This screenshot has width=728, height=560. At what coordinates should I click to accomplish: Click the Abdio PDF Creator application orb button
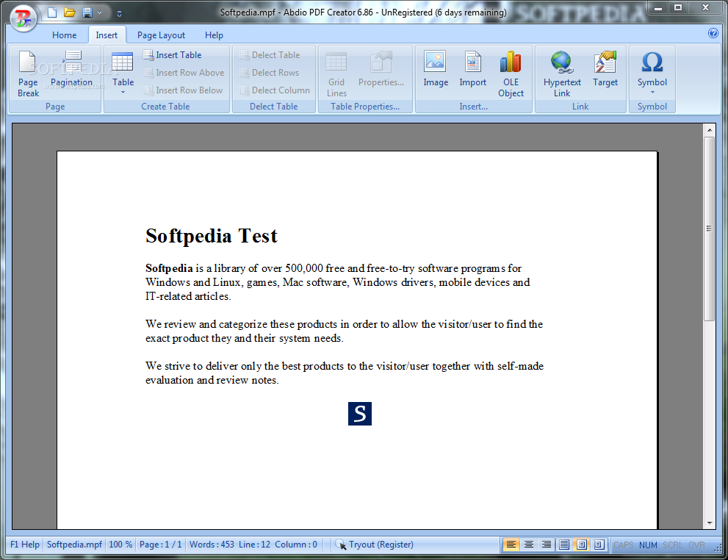tap(24, 18)
